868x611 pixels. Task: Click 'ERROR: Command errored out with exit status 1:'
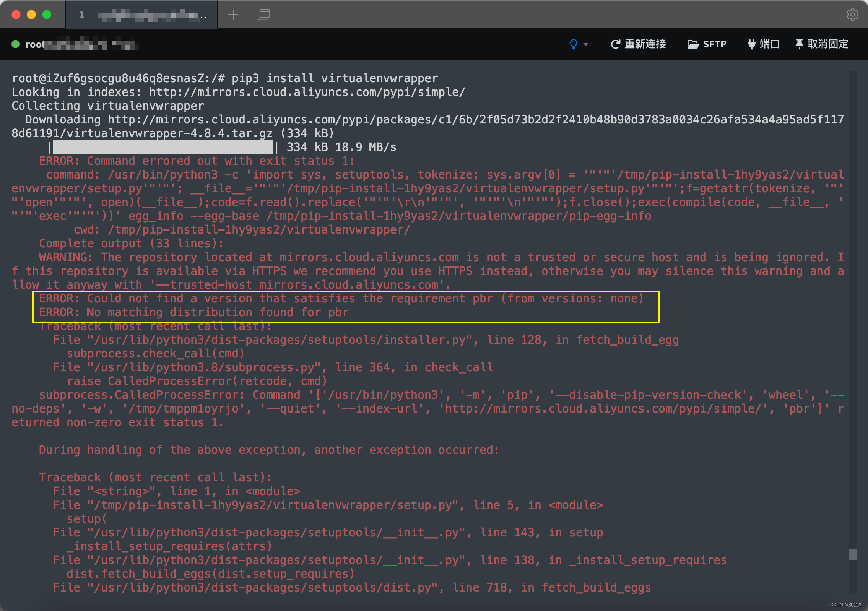(197, 161)
